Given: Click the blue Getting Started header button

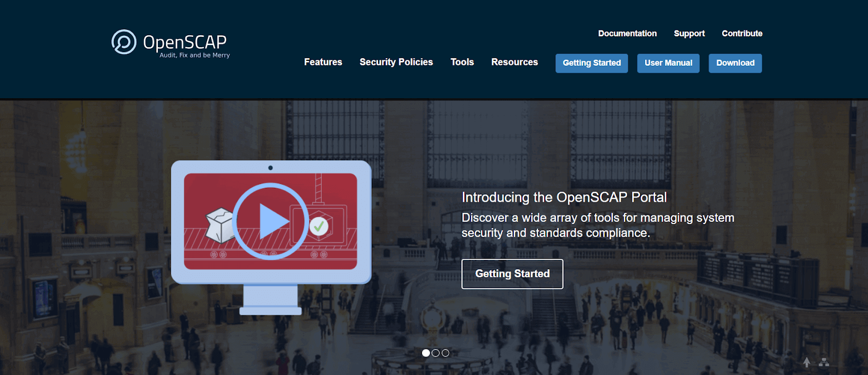Looking at the screenshot, I should pyautogui.click(x=592, y=63).
